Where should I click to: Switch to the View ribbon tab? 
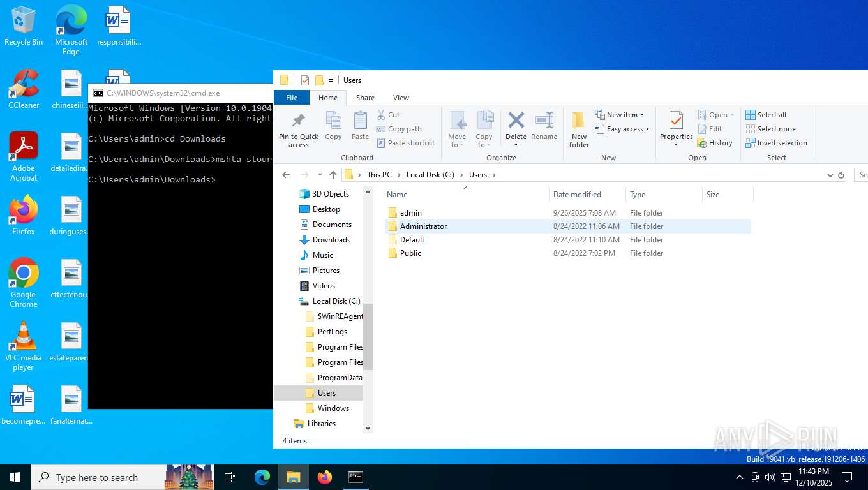(x=401, y=98)
